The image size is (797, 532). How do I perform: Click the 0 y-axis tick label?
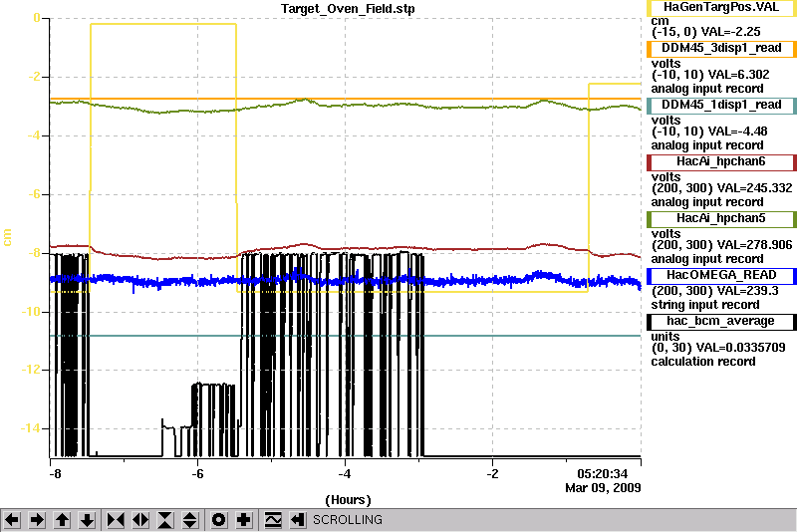tap(37, 18)
